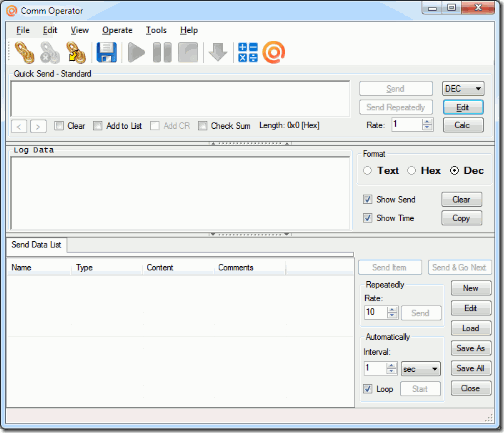Image resolution: width=504 pixels, height=433 pixels.
Task: Click the Send & Go Next button
Action: click(459, 267)
